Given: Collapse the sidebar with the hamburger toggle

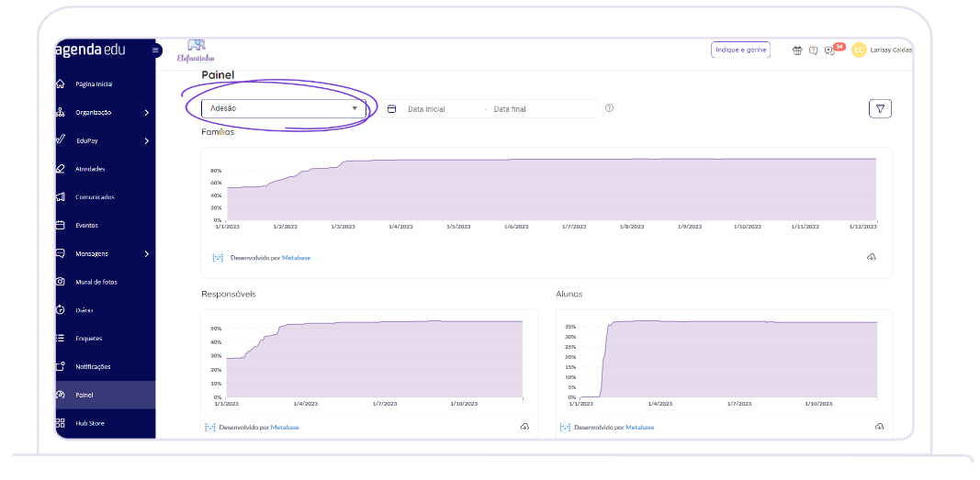Looking at the screenshot, I should pyautogui.click(x=155, y=50).
